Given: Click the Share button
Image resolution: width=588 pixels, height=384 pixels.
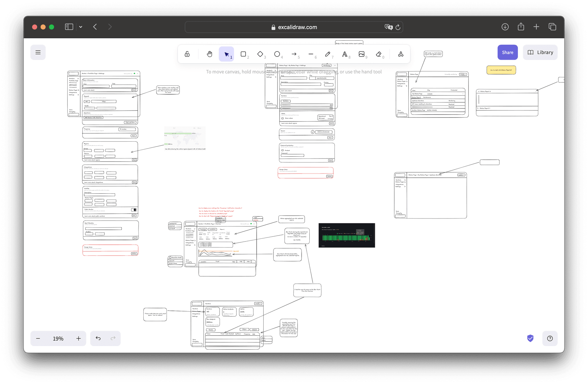Looking at the screenshot, I should pyautogui.click(x=507, y=52).
